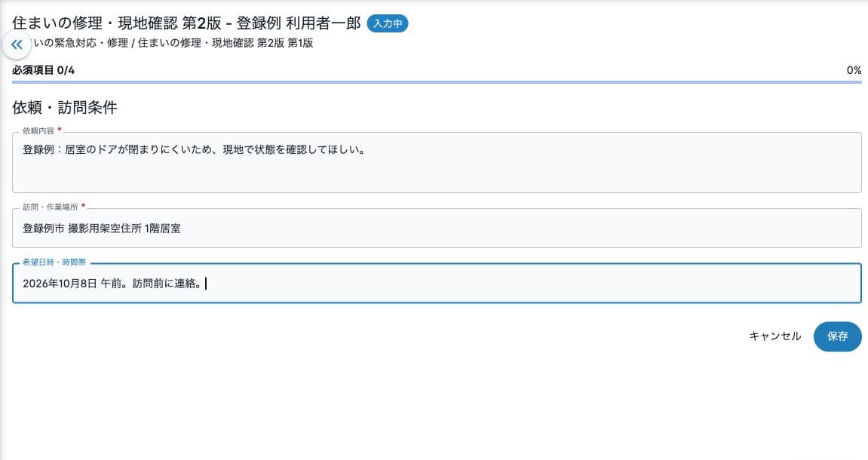Open breadcrumb link ending in の緊急対応・修理

[x=80, y=43]
